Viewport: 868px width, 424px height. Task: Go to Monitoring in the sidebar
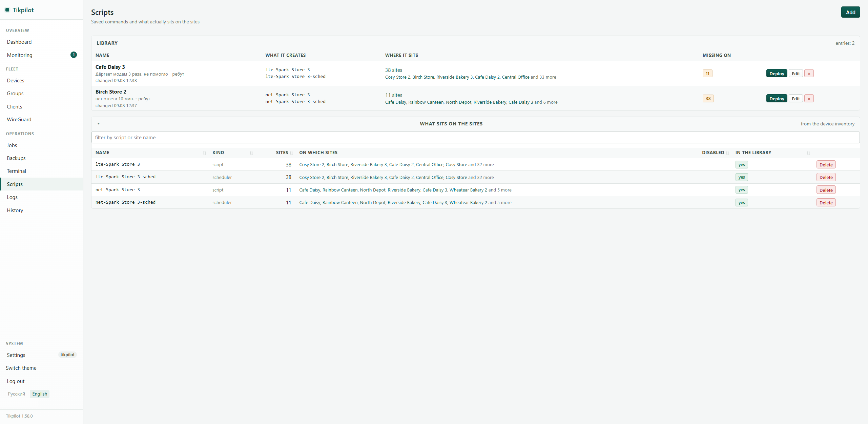click(41, 55)
